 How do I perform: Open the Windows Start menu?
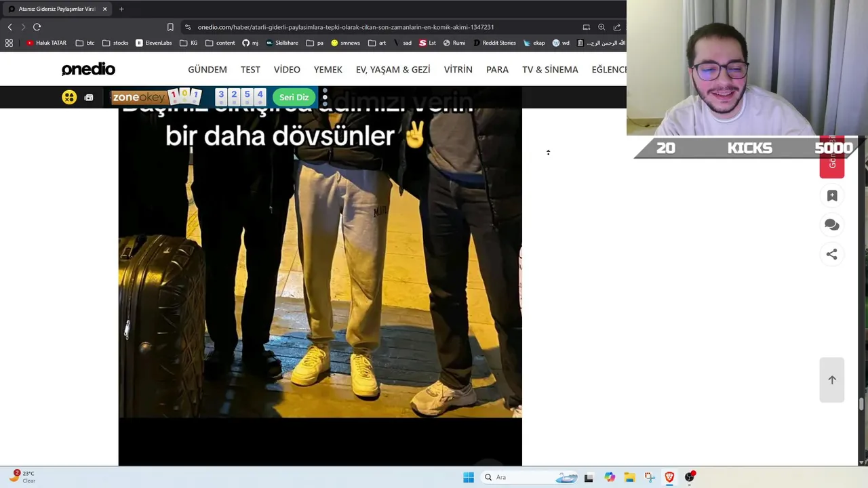(469, 477)
